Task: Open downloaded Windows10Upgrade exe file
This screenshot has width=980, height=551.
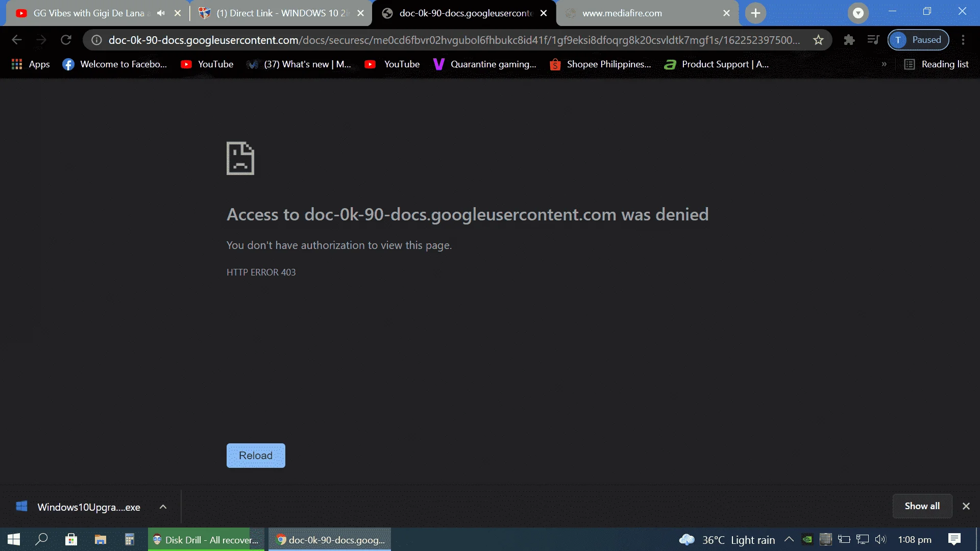Action: tap(79, 507)
